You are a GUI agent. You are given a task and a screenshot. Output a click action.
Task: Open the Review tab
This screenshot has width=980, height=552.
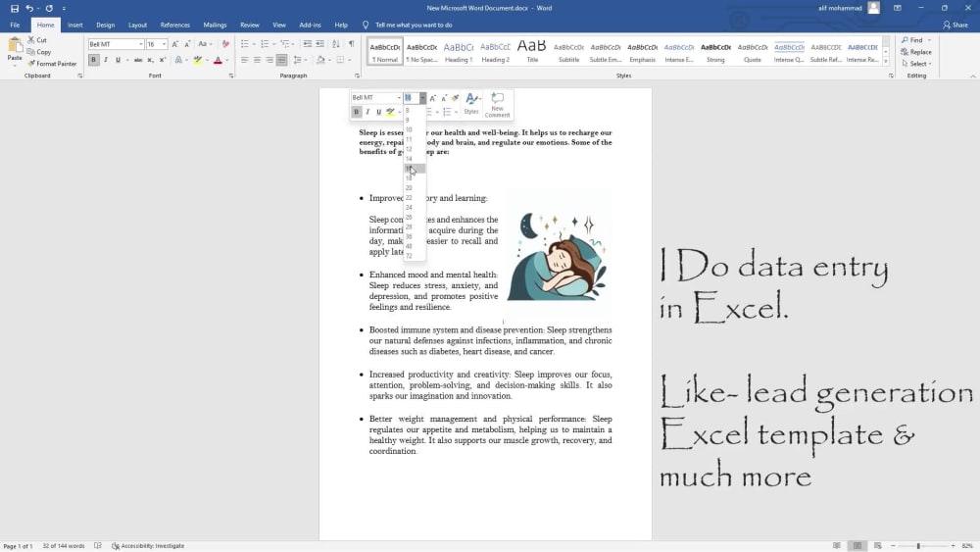[249, 25]
